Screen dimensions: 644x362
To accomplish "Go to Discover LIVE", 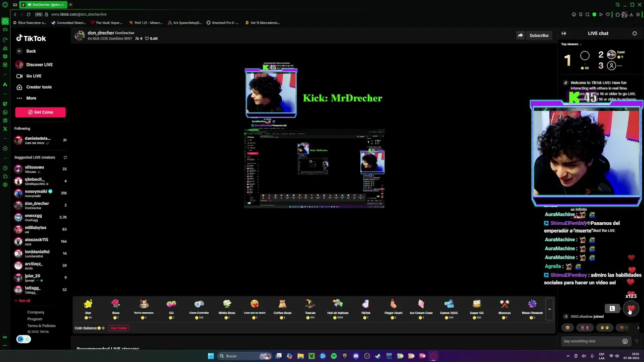I will (34, 65).
